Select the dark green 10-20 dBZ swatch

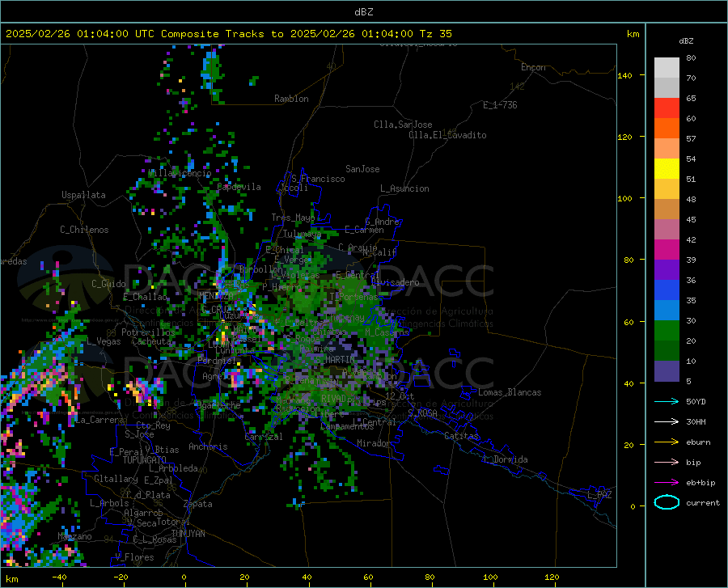[x=667, y=351]
